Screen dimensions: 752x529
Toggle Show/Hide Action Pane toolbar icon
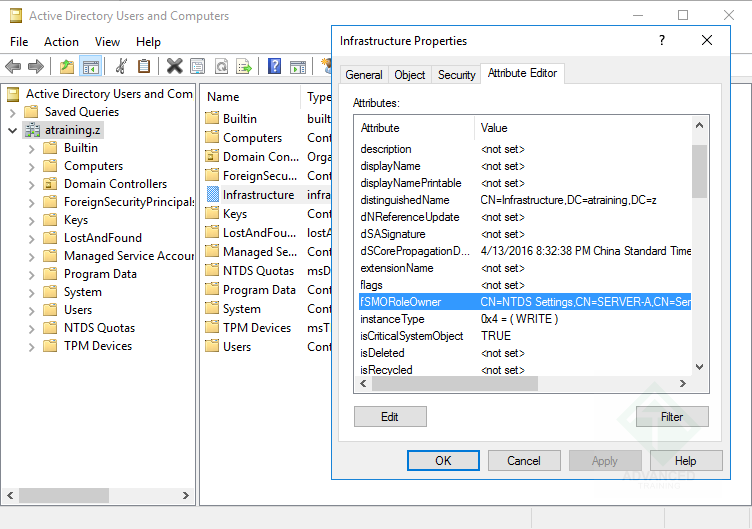point(298,66)
